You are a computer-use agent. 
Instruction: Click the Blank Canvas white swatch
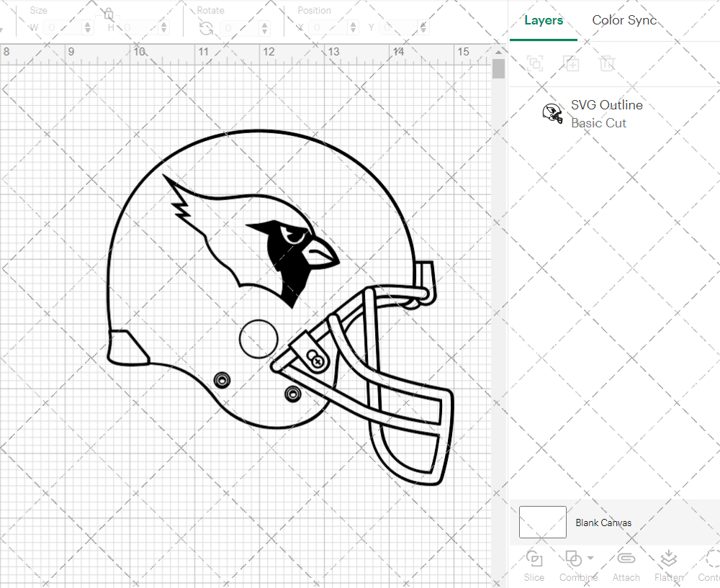point(542,523)
